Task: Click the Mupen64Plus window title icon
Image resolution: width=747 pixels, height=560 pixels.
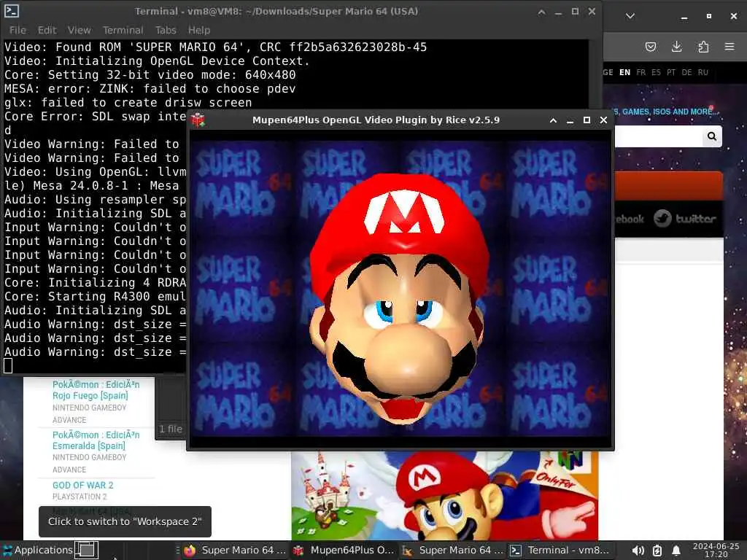Action: 198,120
